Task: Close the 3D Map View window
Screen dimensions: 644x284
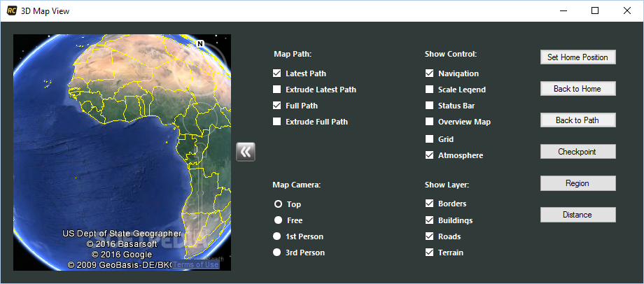Action: (x=627, y=10)
